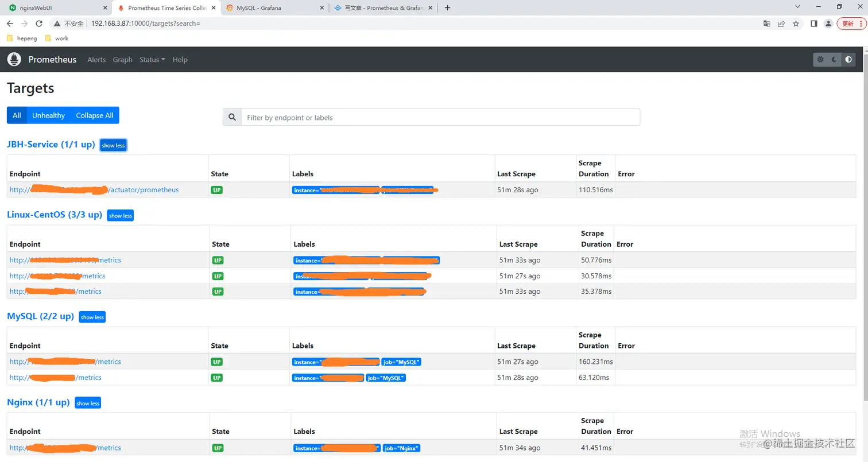Switch to the Prometheus & Grafana article tab
The image size is (868, 462).
pos(382,7)
